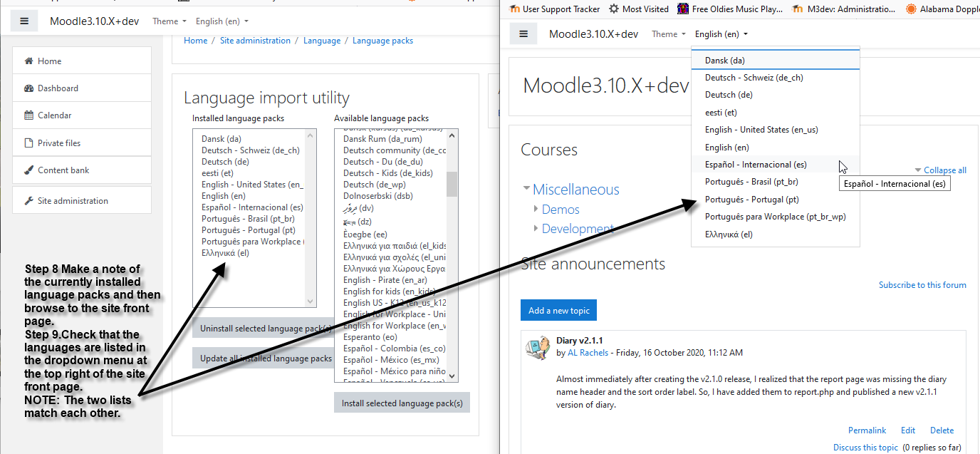The height and width of the screenshot is (454, 980).
Task: Open Home breadcrumb link
Action: tap(196, 41)
